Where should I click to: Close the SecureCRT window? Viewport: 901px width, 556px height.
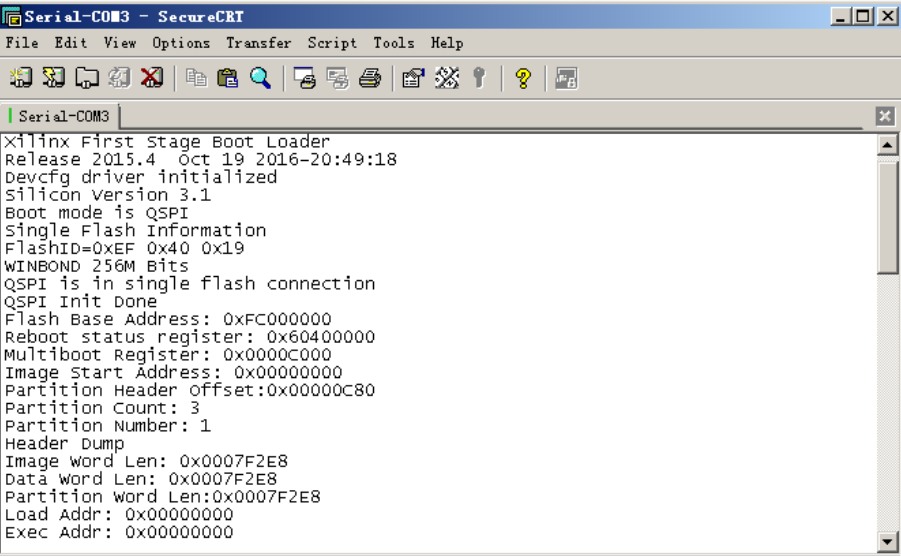click(x=887, y=16)
